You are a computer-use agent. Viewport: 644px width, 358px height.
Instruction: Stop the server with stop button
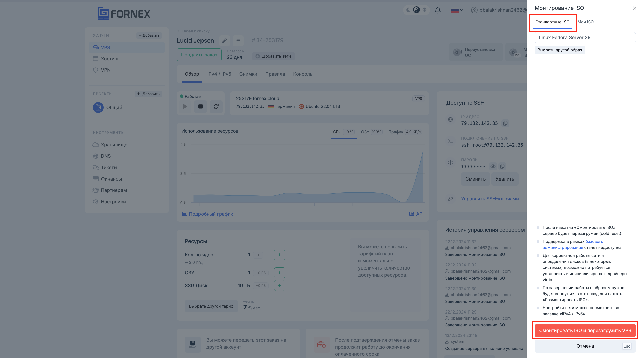coord(200,107)
